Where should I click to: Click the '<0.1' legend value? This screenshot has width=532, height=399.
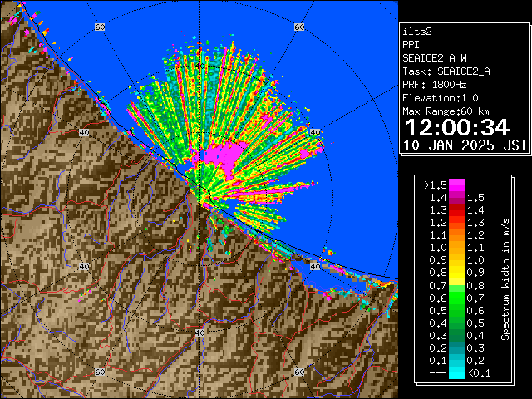pos(479,373)
